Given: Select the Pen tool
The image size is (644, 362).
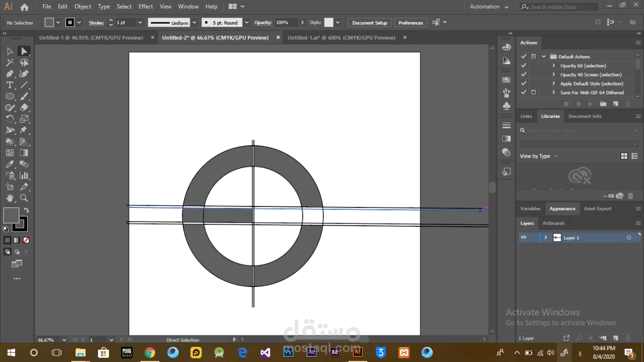Looking at the screenshot, I should pos(9,74).
